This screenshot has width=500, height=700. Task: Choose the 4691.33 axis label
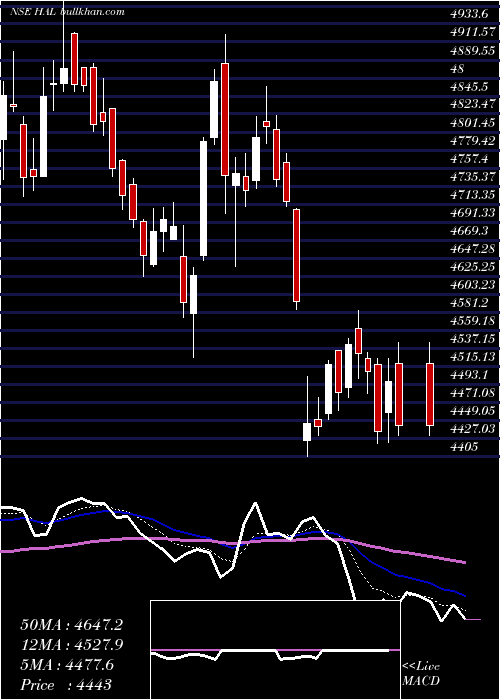pos(473,213)
